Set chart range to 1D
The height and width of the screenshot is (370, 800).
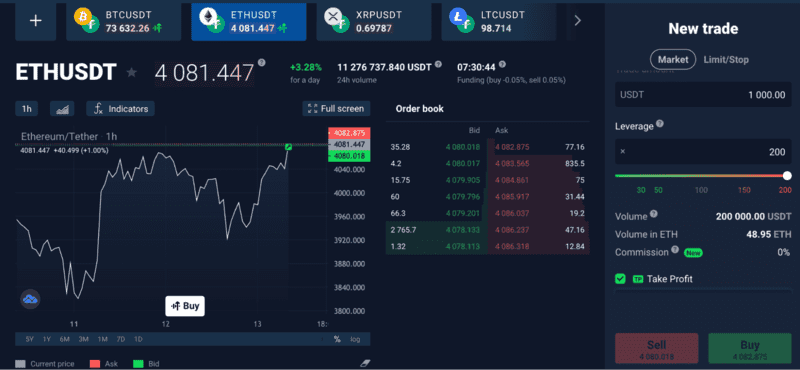[x=138, y=339]
